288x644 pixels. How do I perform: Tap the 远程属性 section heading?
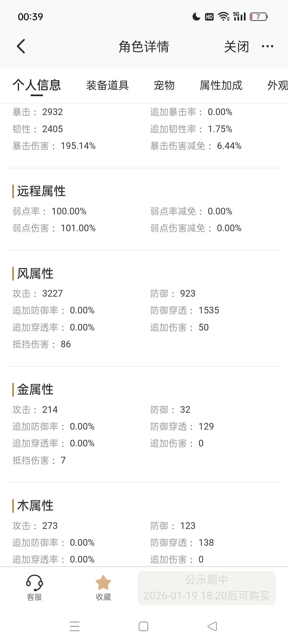[41, 191]
